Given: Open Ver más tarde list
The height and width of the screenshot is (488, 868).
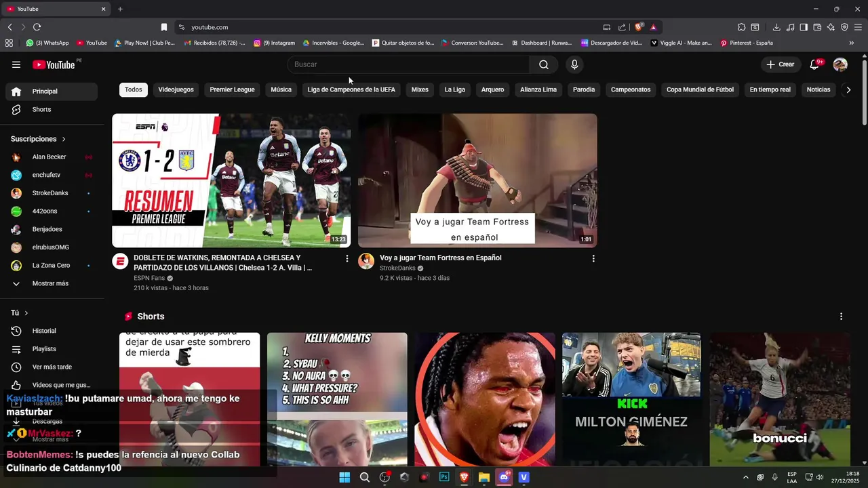Looking at the screenshot, I should click(52, 367).
